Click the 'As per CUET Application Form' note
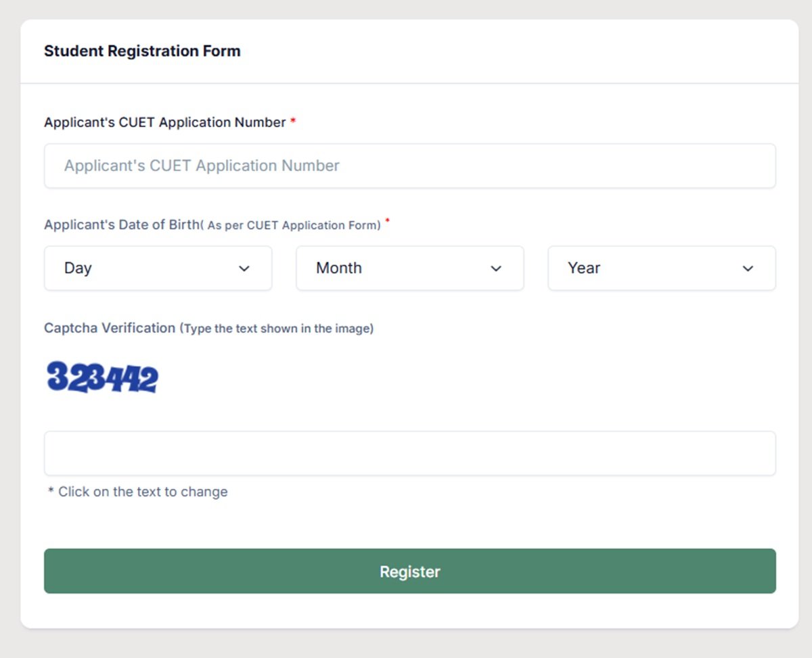Image resolution: width=812 pixels, height=658 pixels. click(x=294, y=226)
